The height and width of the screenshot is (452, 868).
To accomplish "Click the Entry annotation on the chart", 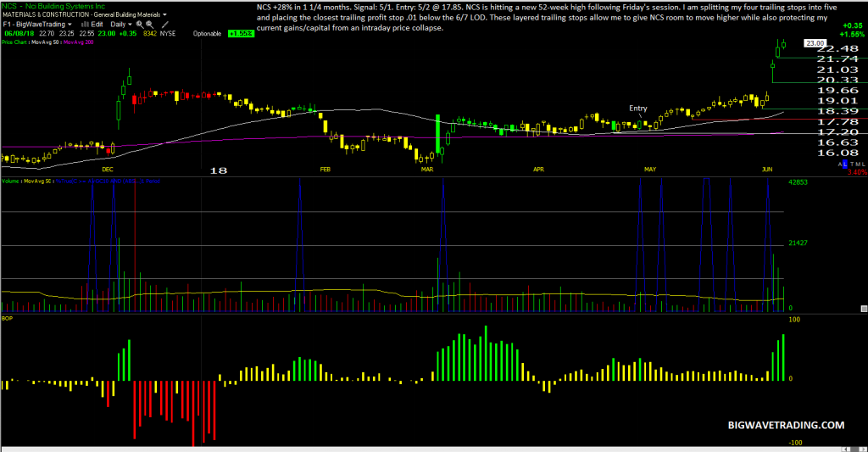I will click(x=637, y=109).
